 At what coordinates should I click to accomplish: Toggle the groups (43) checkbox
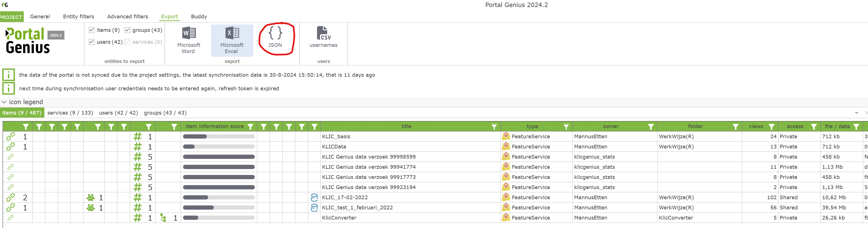point(127,30)
